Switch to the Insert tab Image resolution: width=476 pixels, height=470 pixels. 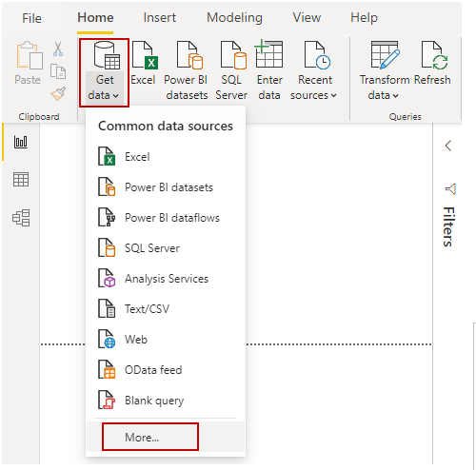[159, 17]
